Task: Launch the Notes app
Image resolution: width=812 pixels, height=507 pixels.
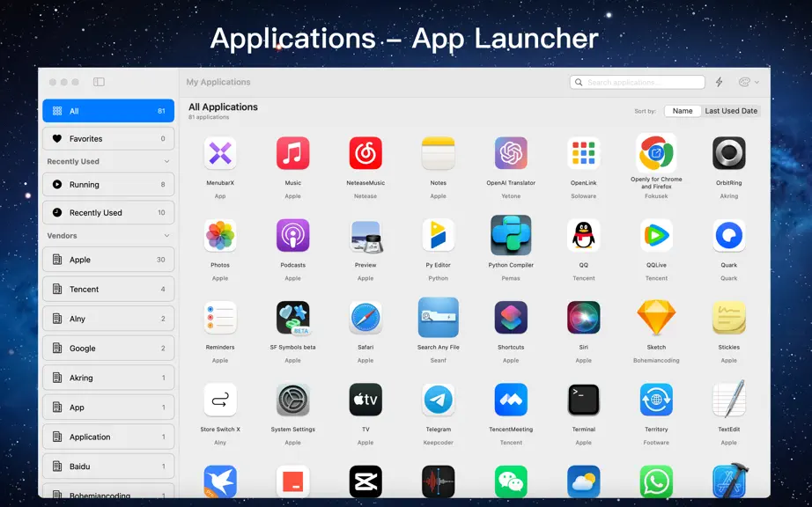Action: click(438, 153)
